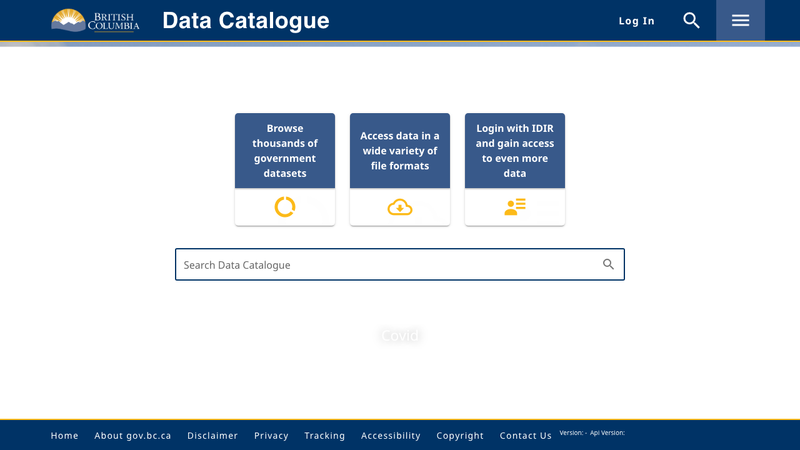
Task: Click the faded Covid suggestion text
Action: pyautogui.click(x=400, y=336)
